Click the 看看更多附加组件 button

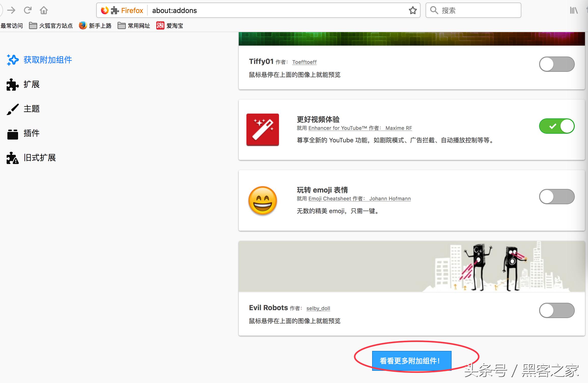pyautogui.click(x=412, y=361)
